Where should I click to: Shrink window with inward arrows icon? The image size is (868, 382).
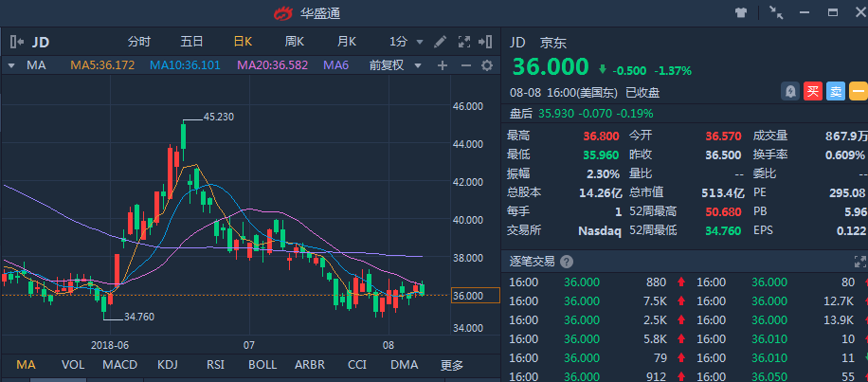[x=776, y=12]
